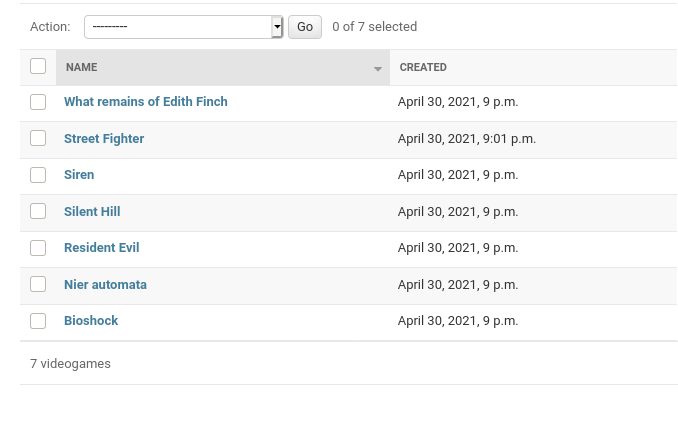Enable the Nier automata checkbox
Viewport: 678px width, 425px height.
click(38, 285)
